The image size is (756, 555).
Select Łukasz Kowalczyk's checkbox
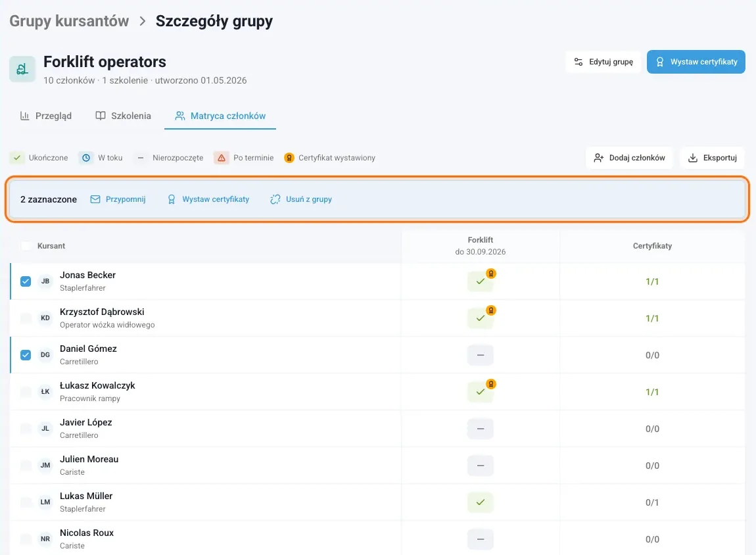26,392
